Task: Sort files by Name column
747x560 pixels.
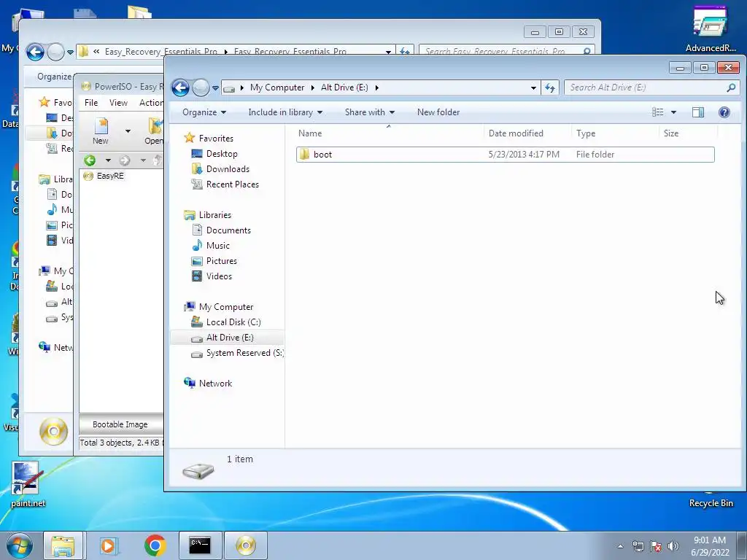Action: tap(389, 133)
